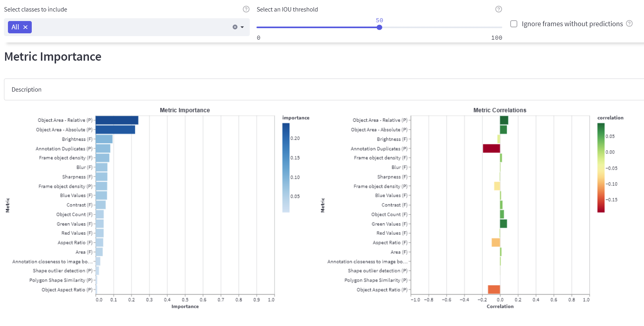Click Shape outlier detection label in correlations chart
Viewport: 644px width, 326px height.
378,271
